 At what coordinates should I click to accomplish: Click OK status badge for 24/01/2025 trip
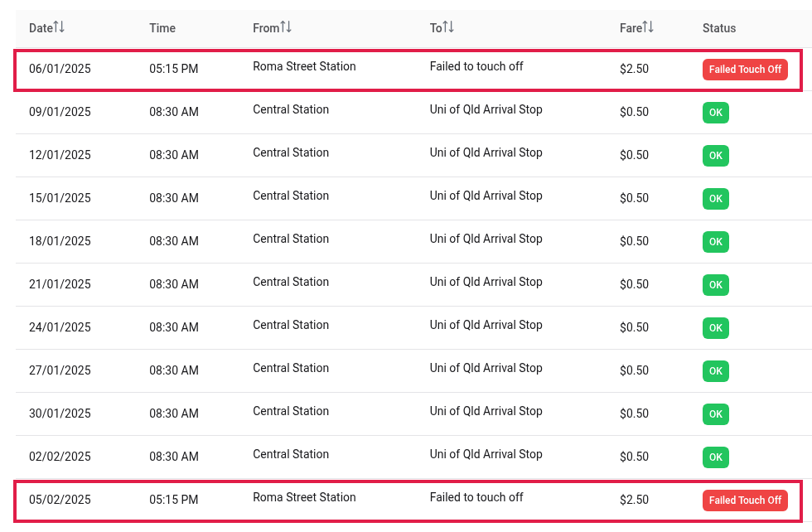pyautogui.click(x=716, y=328)
